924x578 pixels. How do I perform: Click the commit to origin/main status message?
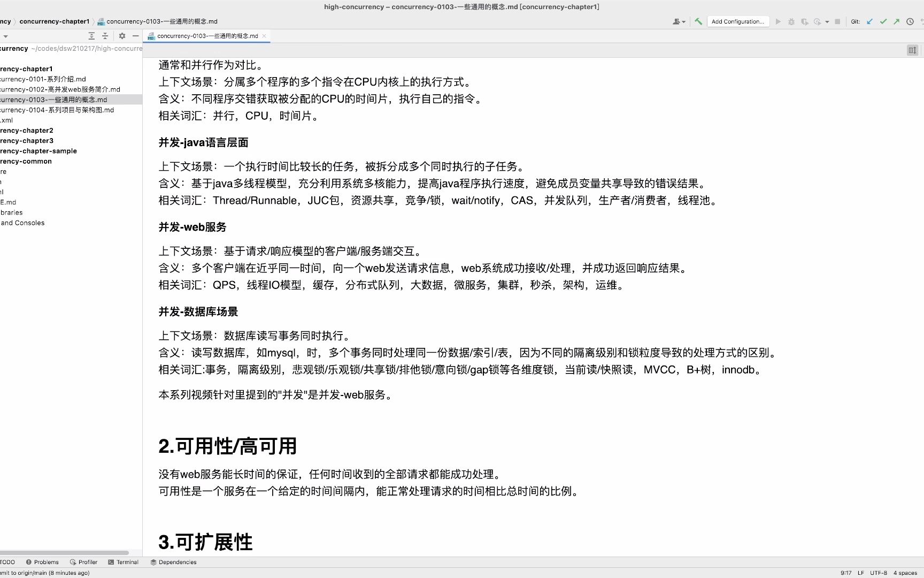45,573
